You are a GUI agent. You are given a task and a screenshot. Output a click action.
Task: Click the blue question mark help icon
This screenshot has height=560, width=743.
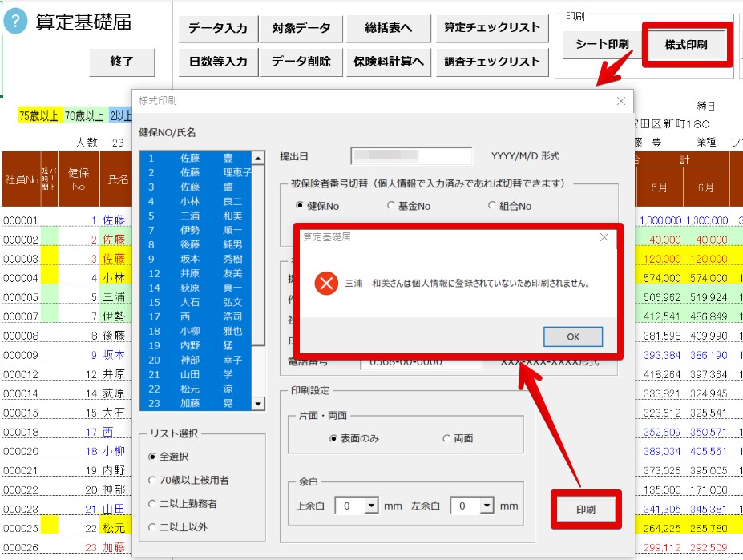[x=16, y=22]
